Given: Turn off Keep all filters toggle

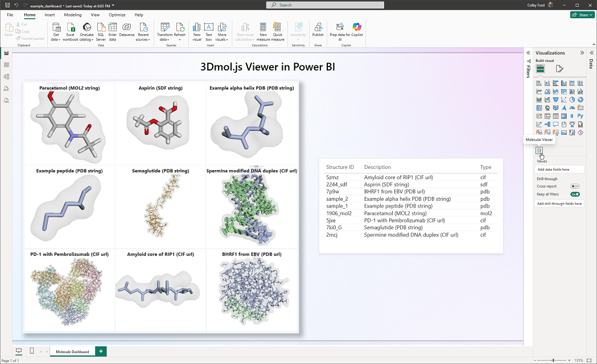Looking at the screenshot, I should (x=575, y=194).
